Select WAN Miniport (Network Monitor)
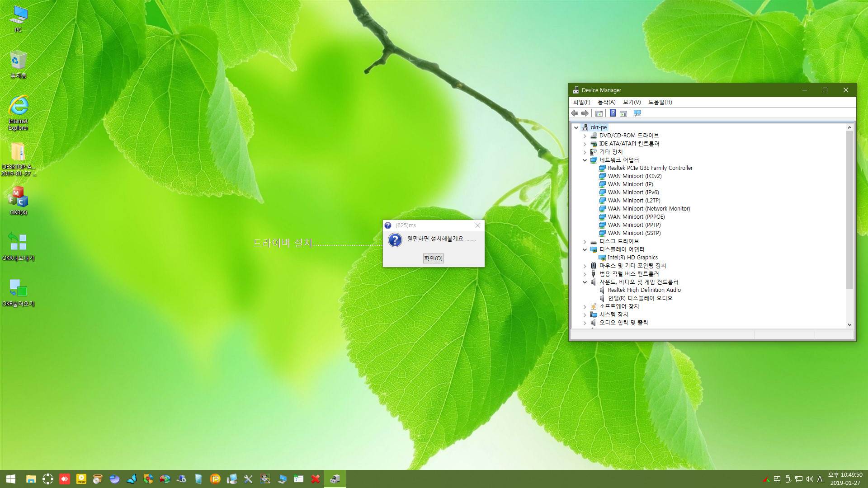This screenshot has width=868, height=488. (649, 209)
